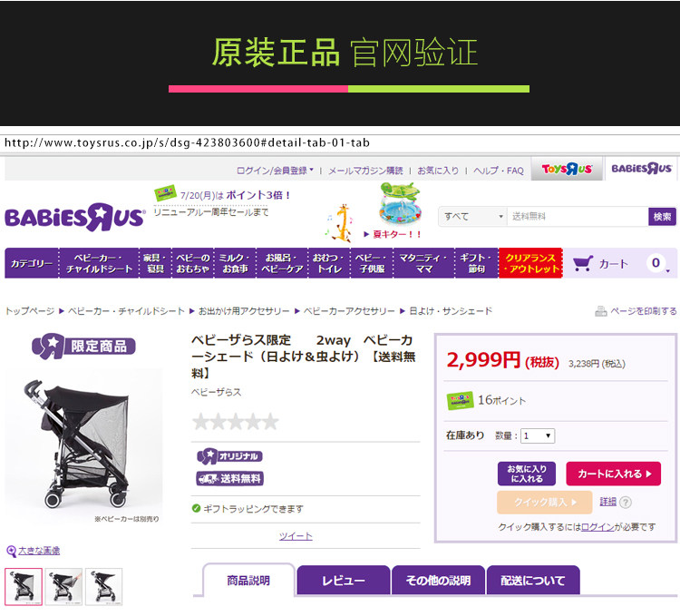Viewport: 680px width, 616px height.
Task: Click the Babies R Us main logo
Action: (74, 218)
